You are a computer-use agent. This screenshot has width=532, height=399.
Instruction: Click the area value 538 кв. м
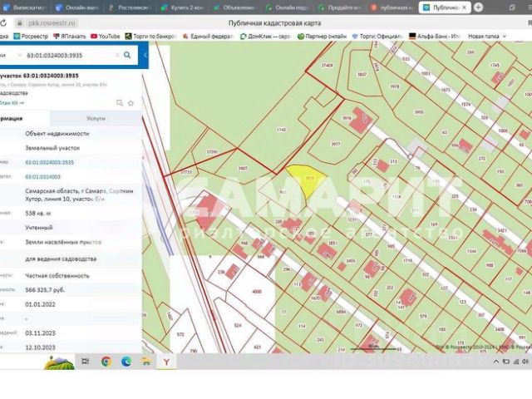click(x=38, y=214)
